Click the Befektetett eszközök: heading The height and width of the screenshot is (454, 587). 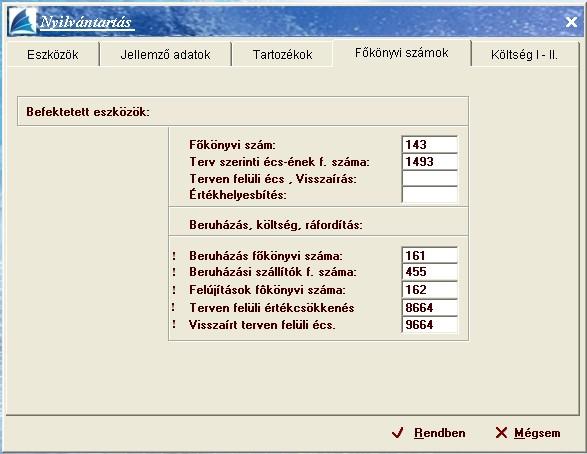pos(88,112)
